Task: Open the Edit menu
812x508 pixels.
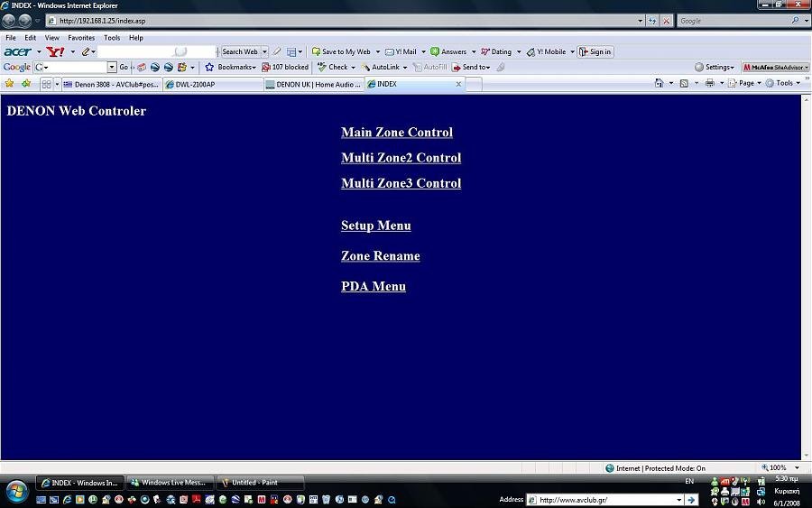Action: pos(31,38)
